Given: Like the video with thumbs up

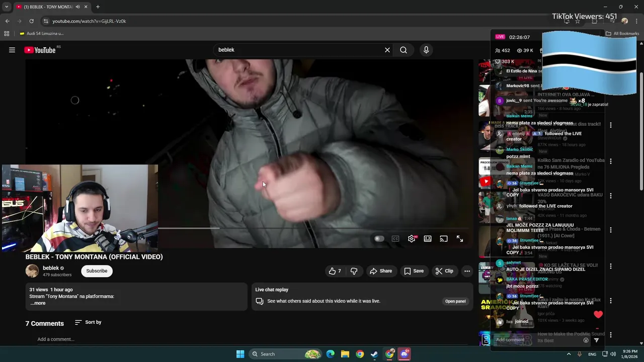Looking at the screenshot, I should [335, 271].
